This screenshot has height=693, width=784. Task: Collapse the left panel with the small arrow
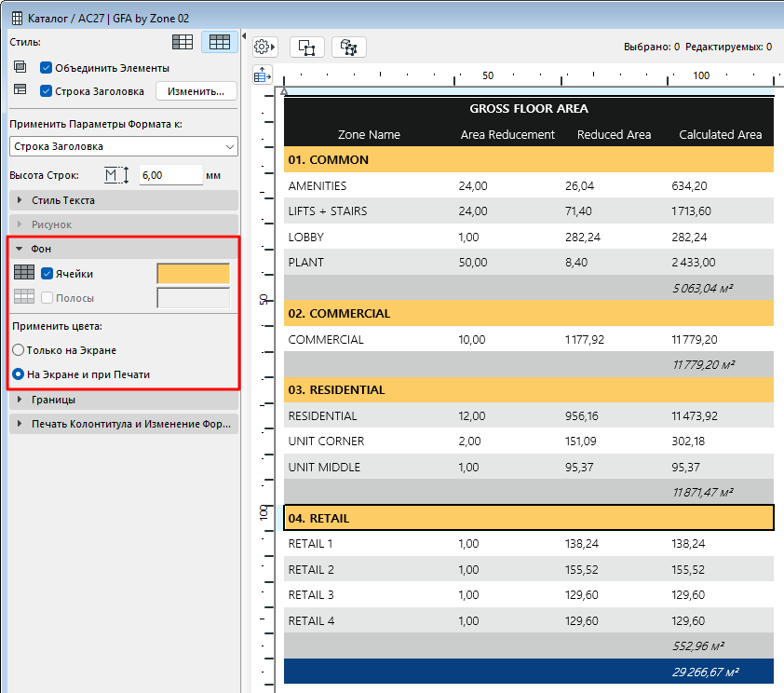click(x=243, y=36)
